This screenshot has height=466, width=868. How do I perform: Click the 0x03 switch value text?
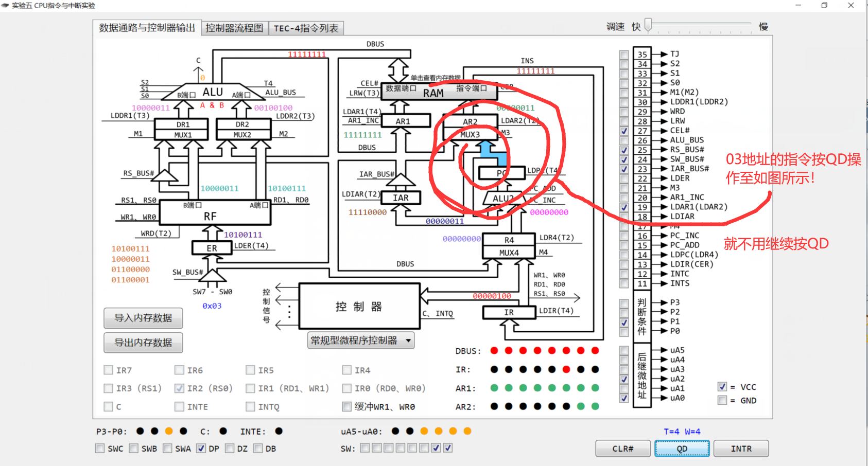tap(212, 306)
